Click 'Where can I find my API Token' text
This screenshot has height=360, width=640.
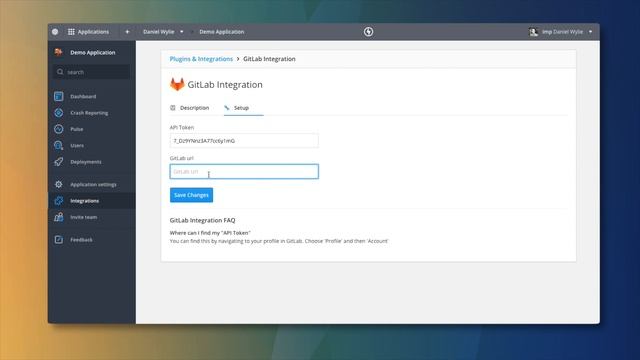pyautogui.click(x=210, y=233)
